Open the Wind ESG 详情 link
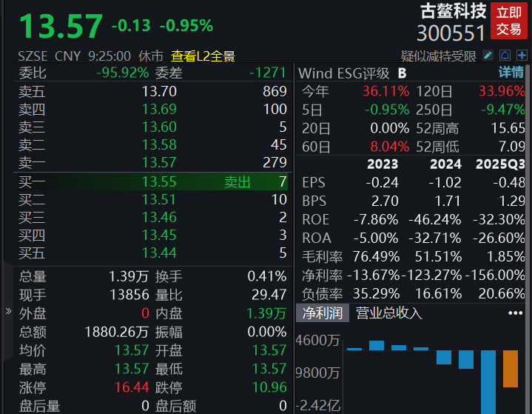Viewport: 532px width, 414px height. point(511,73)
